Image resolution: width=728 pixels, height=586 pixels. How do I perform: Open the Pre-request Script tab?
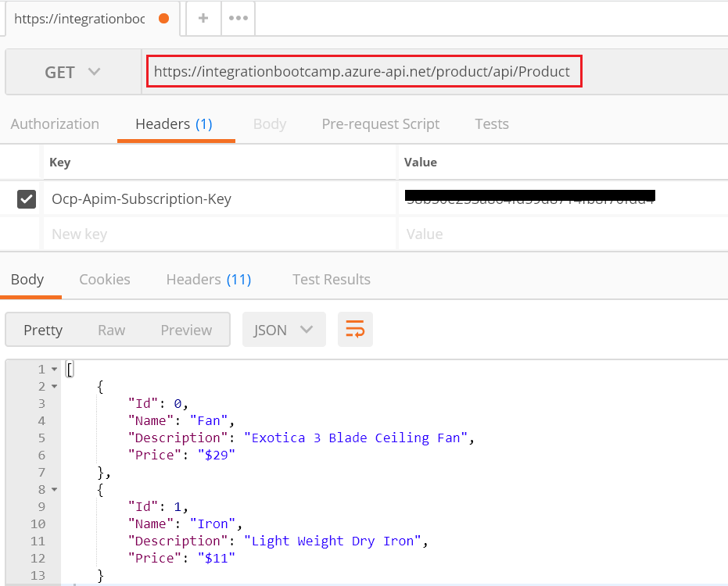pyautogui.click(x=380, y=124)
